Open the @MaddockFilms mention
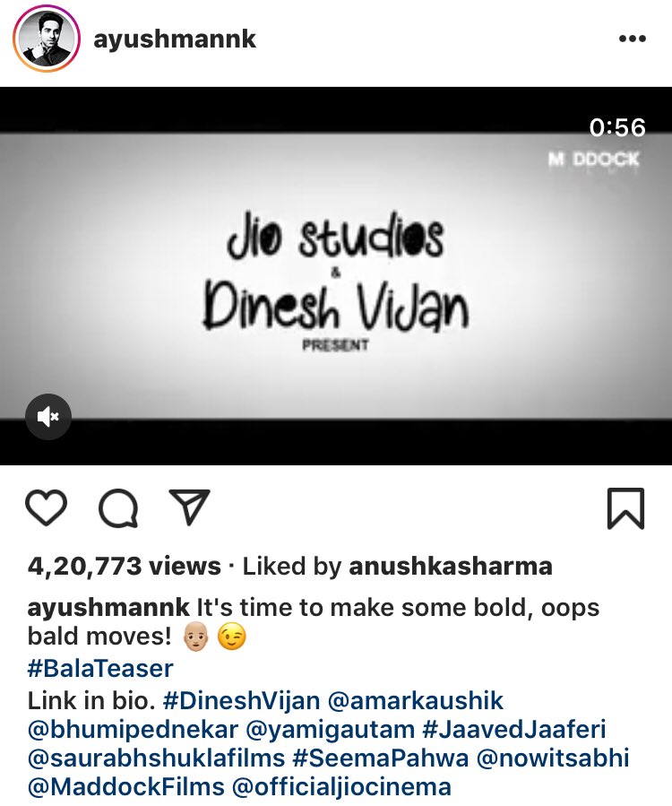The height and width of the screenshot is (806, 672). point(125,787)
